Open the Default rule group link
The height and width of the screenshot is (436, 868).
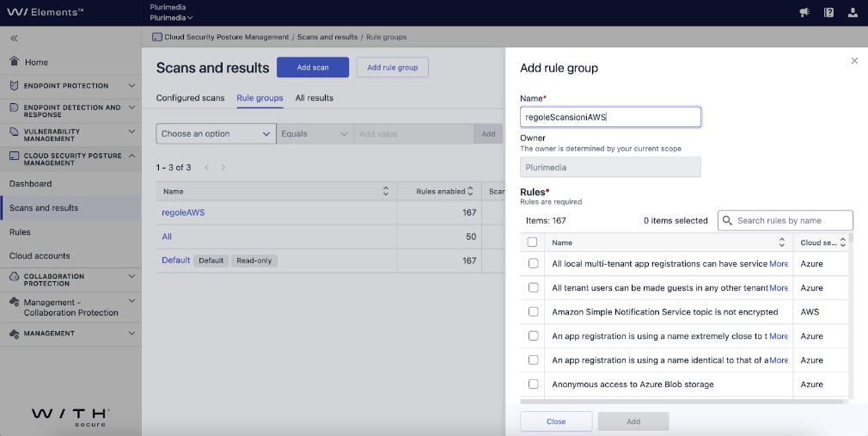point(175,260)
